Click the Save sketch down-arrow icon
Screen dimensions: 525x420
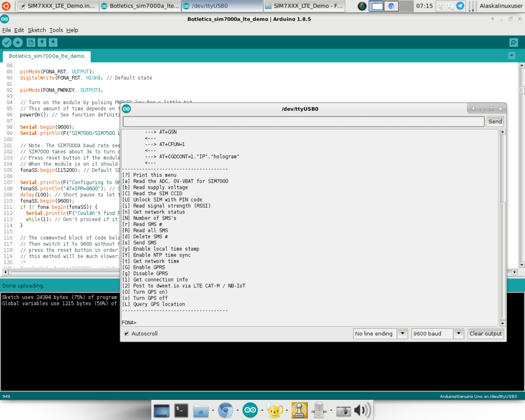pos(53,43)
